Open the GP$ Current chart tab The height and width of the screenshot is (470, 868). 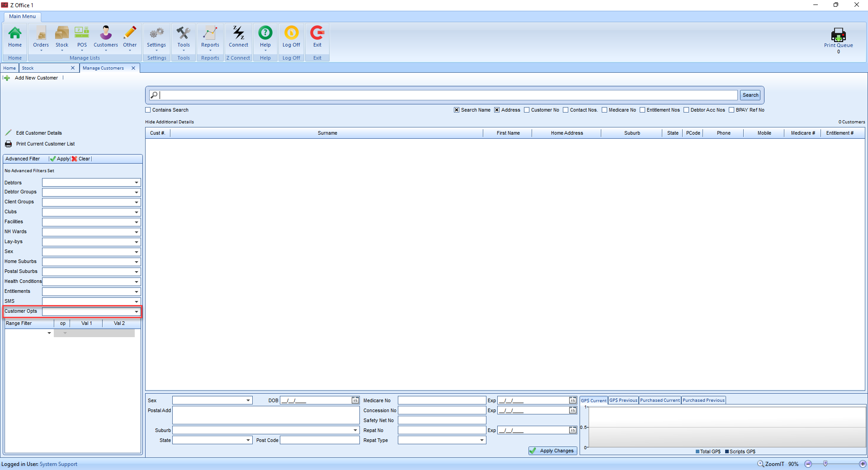[594, 400]
